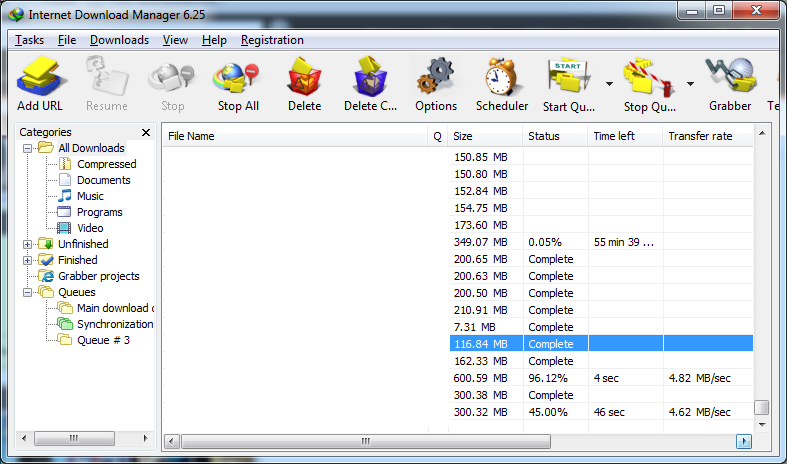Select the Programs category
Screen dimensions: 787x464
pos(99,212)
